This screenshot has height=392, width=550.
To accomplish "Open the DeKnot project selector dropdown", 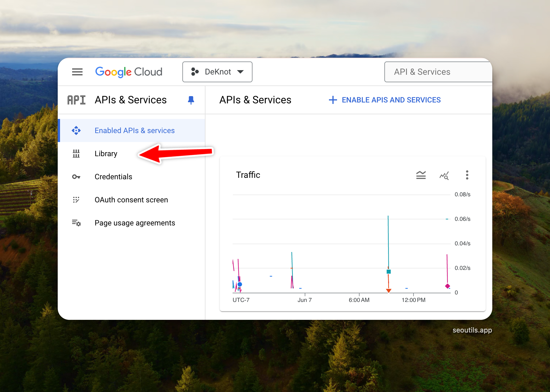I will [217, 72].
